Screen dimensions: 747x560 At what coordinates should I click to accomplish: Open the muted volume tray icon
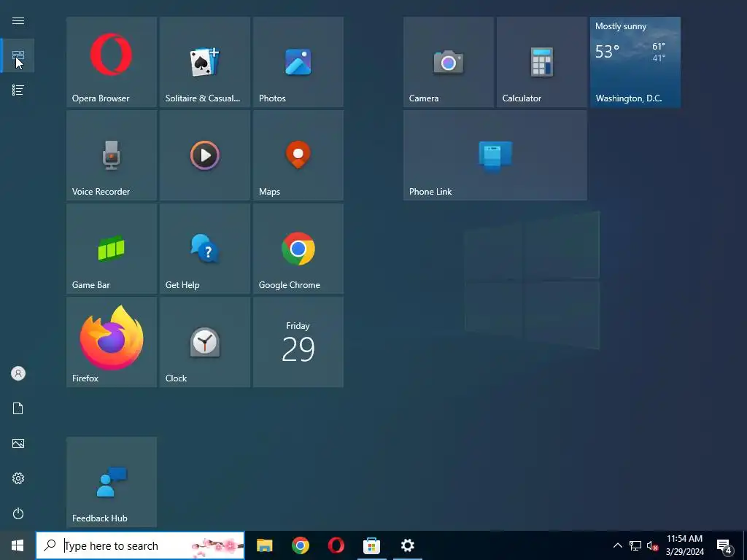click(x=652, y=545)
